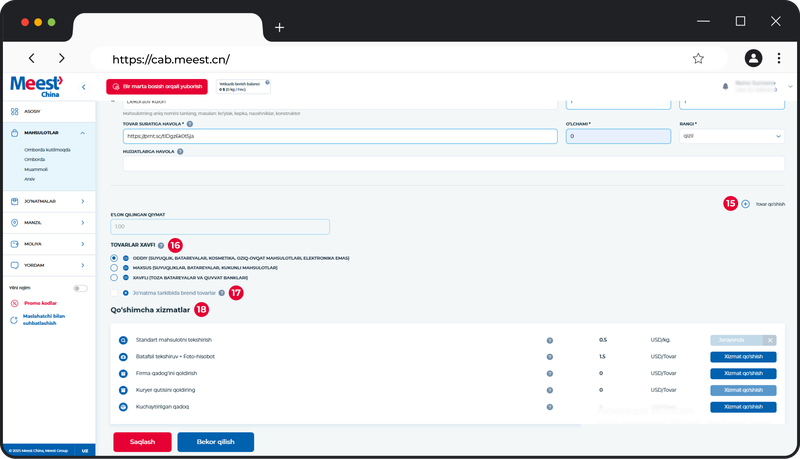Select the MAXSUS hazard radio option
Viewport: 800px width, 459px height.
pyautogui.click(x=114, y=268)
